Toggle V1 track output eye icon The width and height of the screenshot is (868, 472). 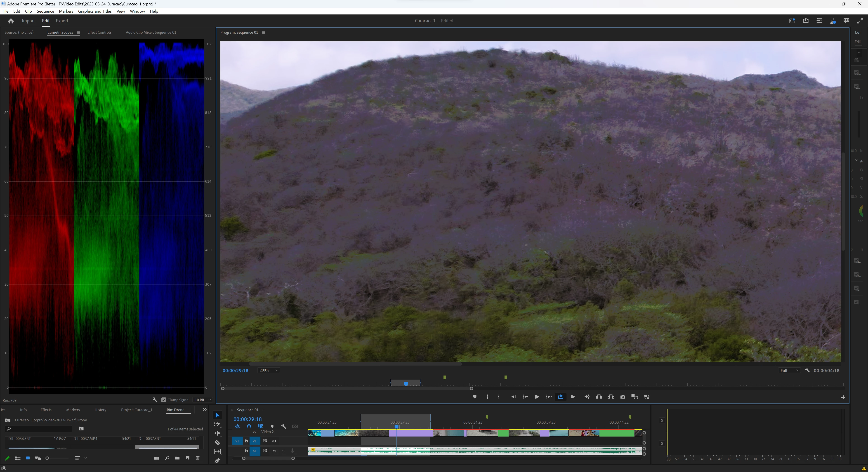pyautogui.click(x=274, y=441)
